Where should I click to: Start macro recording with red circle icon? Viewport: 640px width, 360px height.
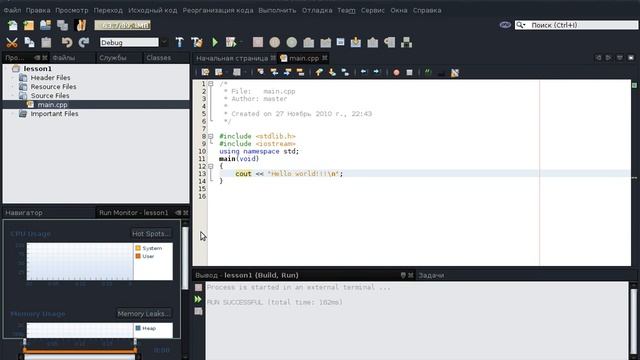coord(396,73)
